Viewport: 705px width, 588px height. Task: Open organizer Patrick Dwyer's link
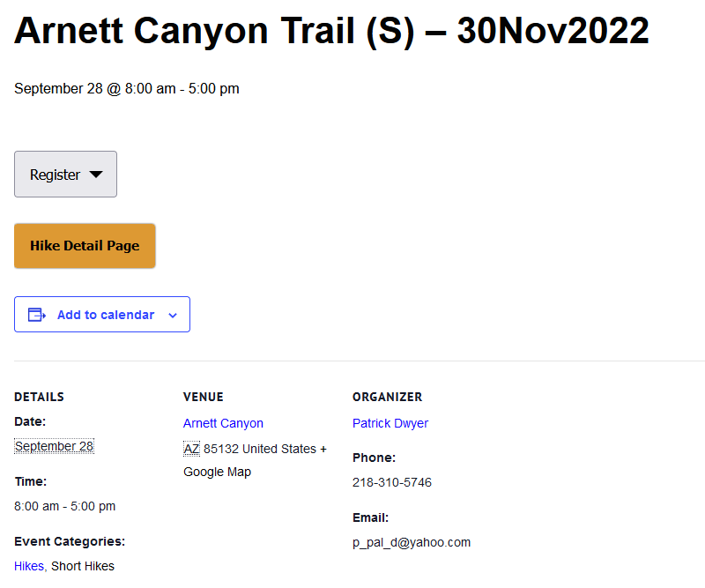390,423
